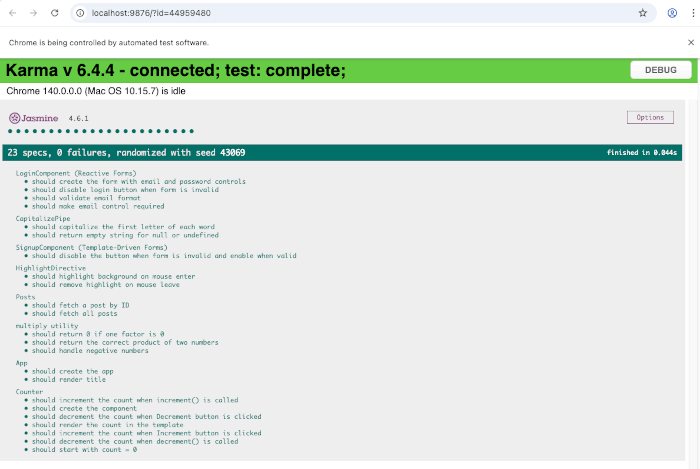Screen dimensions: 700x469
Task: Click the DEBUG button
Action: [661, 70]
